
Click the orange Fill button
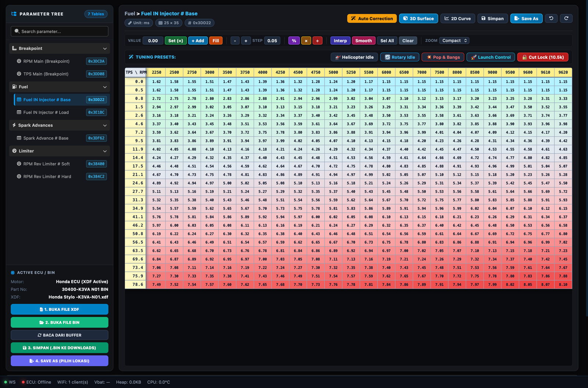pyautogui.click(x=216, y=41)
